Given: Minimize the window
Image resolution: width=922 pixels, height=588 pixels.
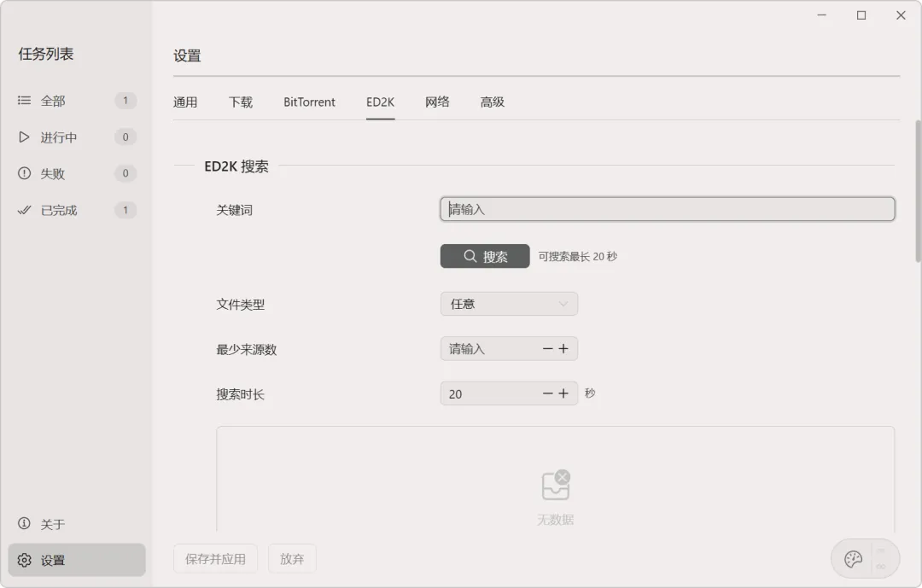Looking at the screenshot, I should (822, 15).
